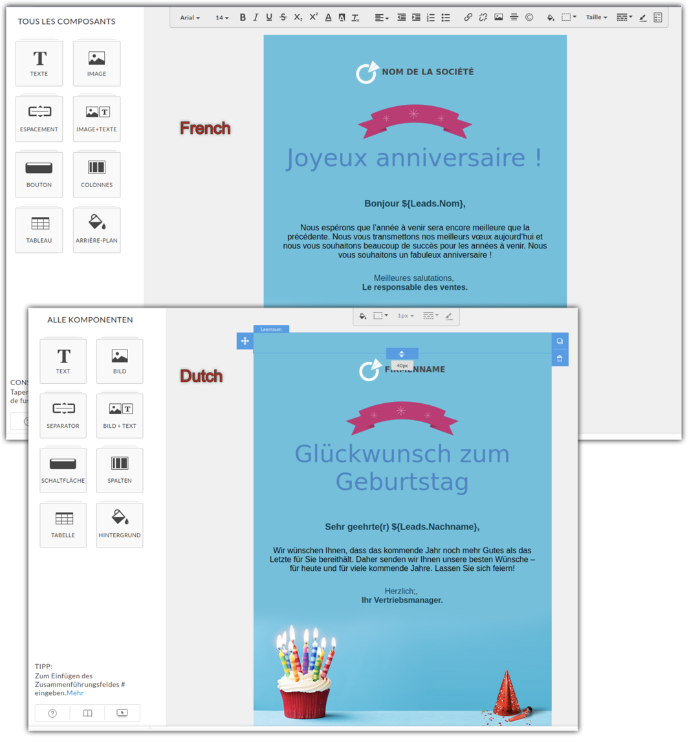
Task: Click the duplicate icon of the Leerraum block
Action: [x=560, y=341]
